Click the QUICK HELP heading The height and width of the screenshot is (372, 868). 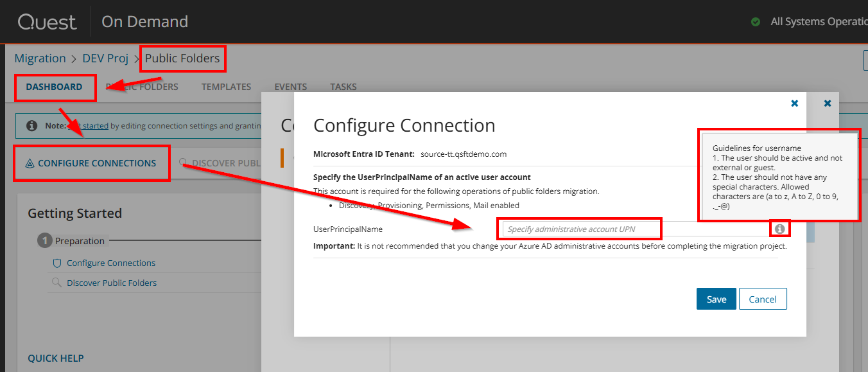pos(56,358)
